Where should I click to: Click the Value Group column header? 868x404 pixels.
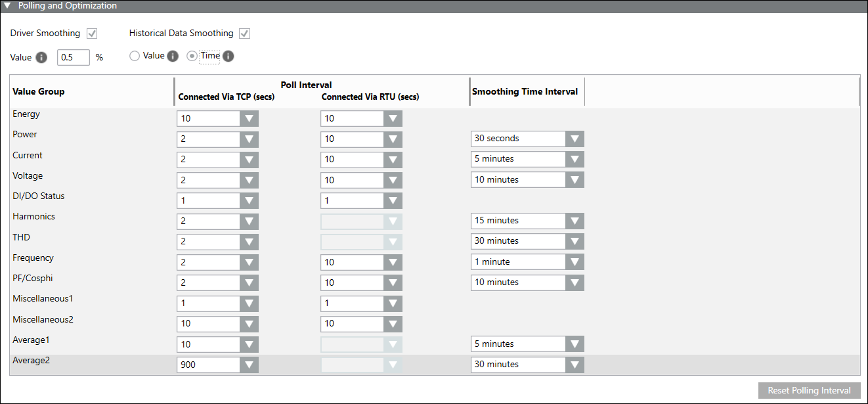pos(39,92)
